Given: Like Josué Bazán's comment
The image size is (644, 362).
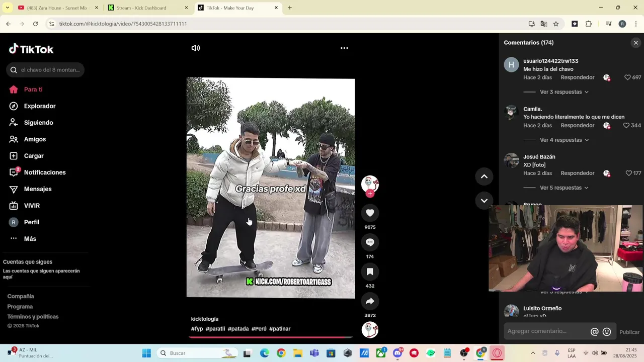Looking at the screenshot, I should click(628, 173).
